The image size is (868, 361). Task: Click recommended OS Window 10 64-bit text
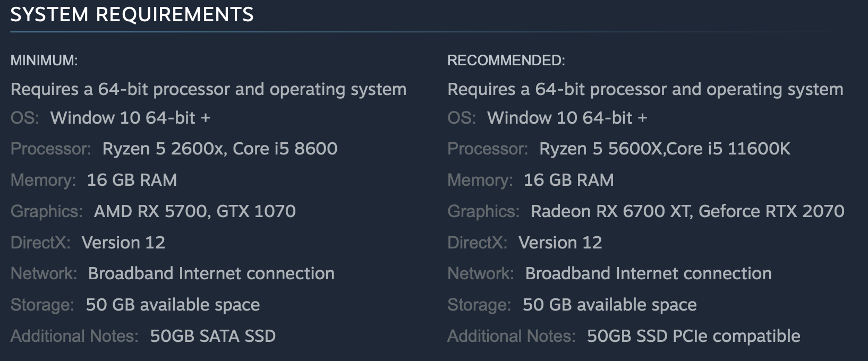pos(567,118)
